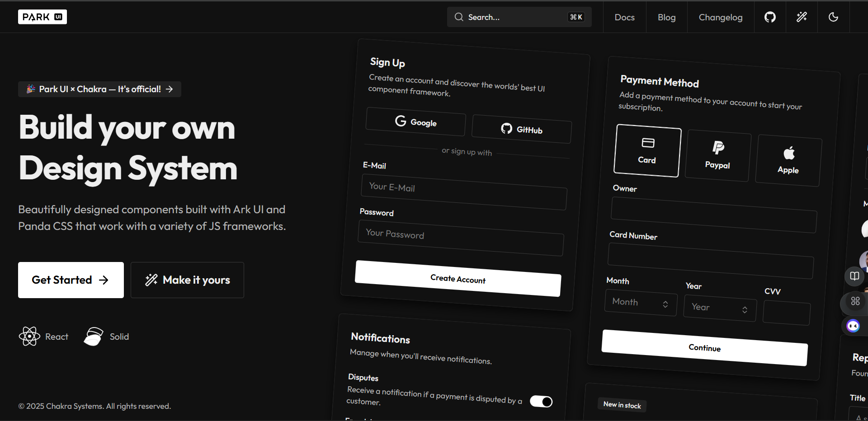Open the Park UI × Chakra announcement

tap(99, 89)
